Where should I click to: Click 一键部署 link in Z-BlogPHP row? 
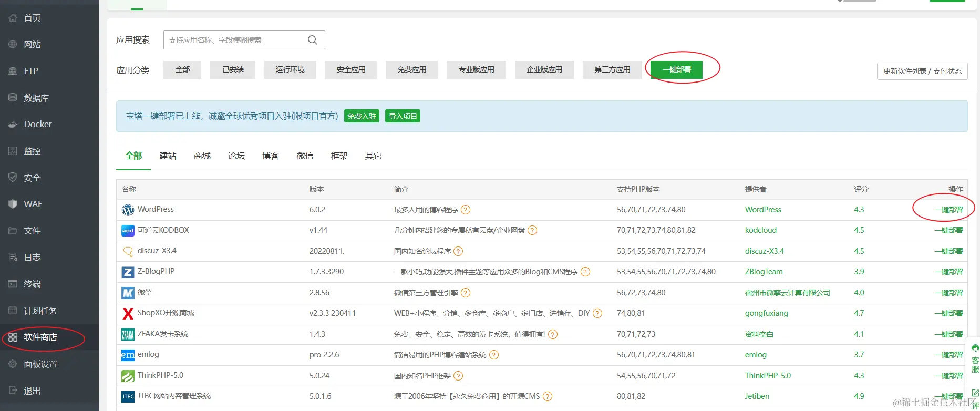948,272
